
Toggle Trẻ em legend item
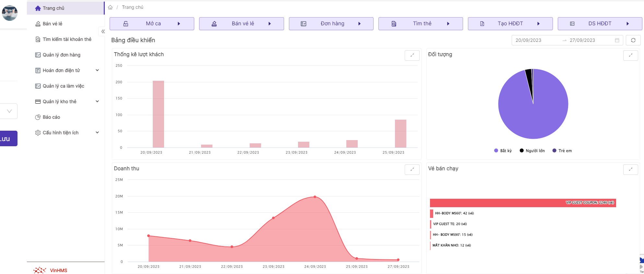[x=562, y=151]
